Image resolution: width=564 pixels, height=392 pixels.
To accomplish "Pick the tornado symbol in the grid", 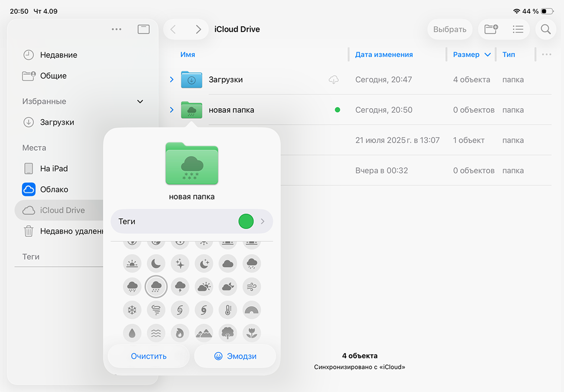I will pyautogui.click(x=156, y=310).
